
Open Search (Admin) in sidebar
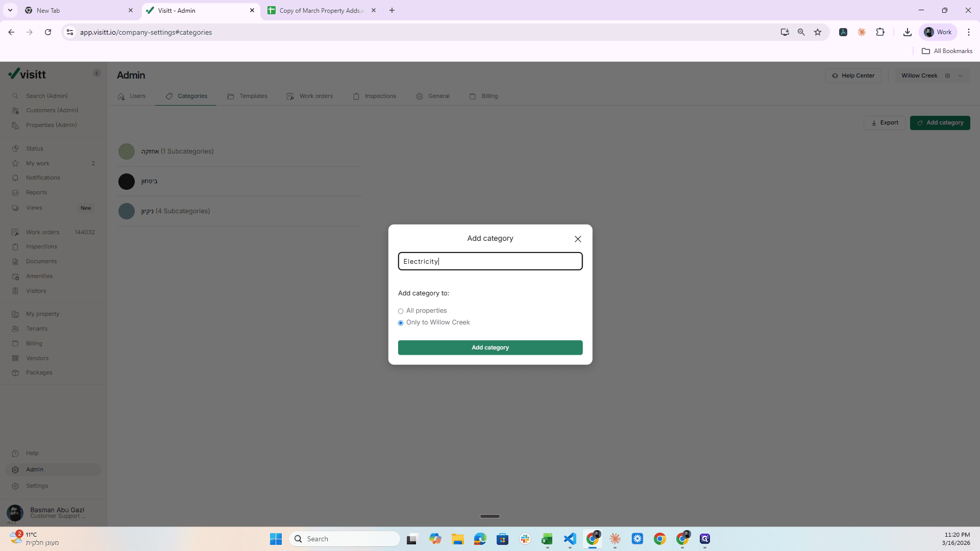click(x=47, y=96)
